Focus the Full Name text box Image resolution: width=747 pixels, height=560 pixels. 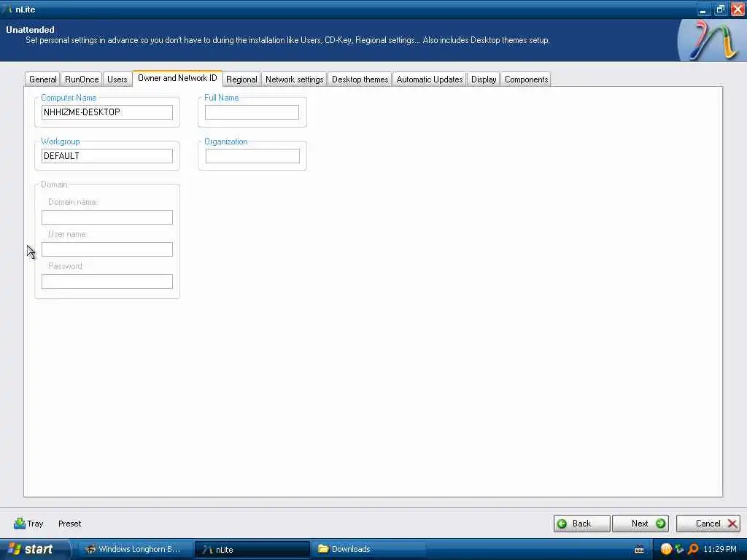[x=252, y=112]
